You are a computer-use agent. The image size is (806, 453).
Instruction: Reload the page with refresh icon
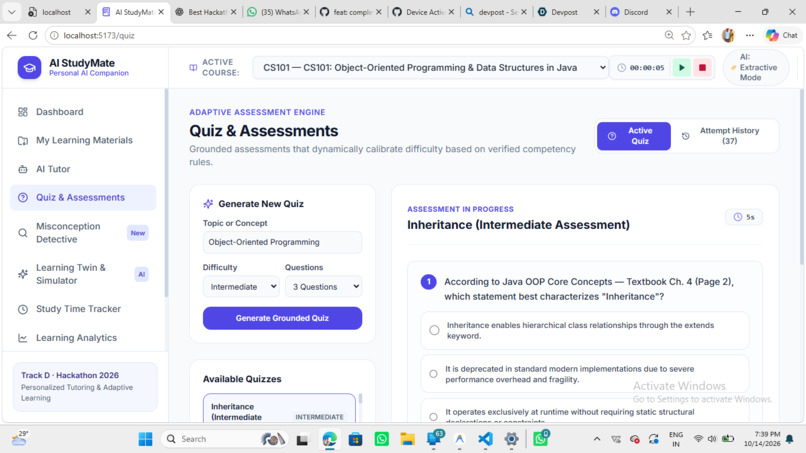point(33,35)
